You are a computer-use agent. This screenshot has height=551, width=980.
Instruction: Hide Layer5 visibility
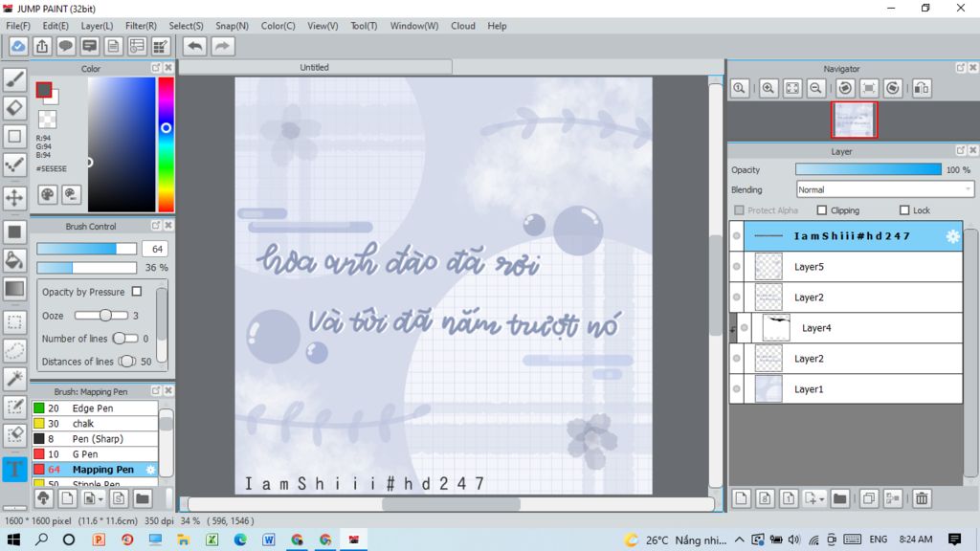pyautogui.click(x=737, y=267)
